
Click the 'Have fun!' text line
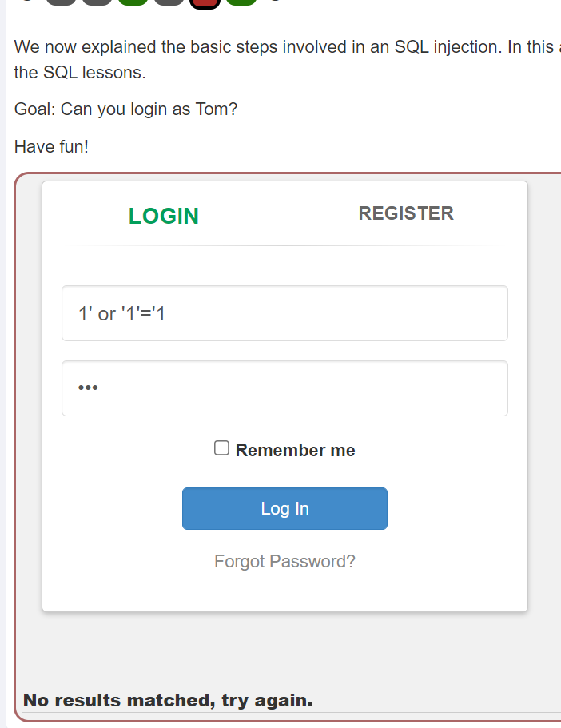point(51,147)
